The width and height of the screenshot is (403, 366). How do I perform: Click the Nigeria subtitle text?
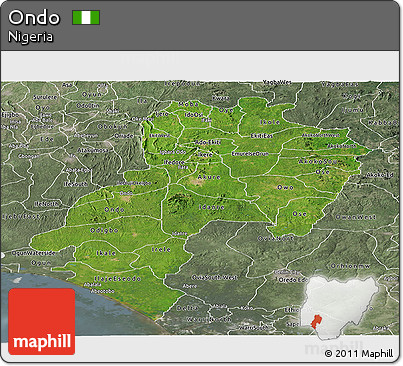[x=30, y=37]
